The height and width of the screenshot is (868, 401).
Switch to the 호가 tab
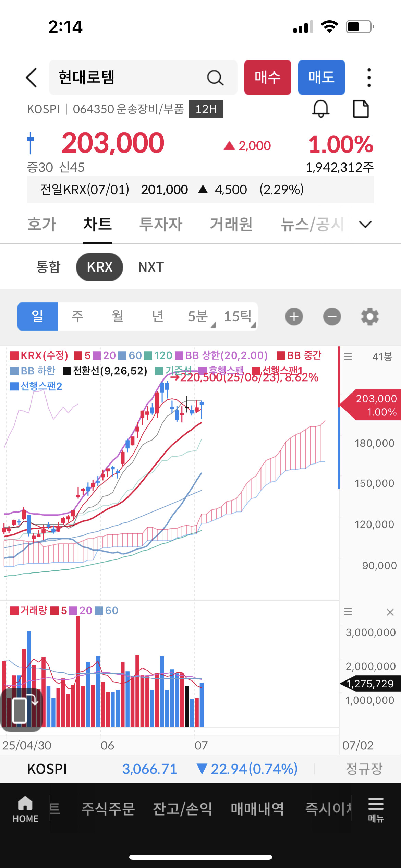pos(42,224)
